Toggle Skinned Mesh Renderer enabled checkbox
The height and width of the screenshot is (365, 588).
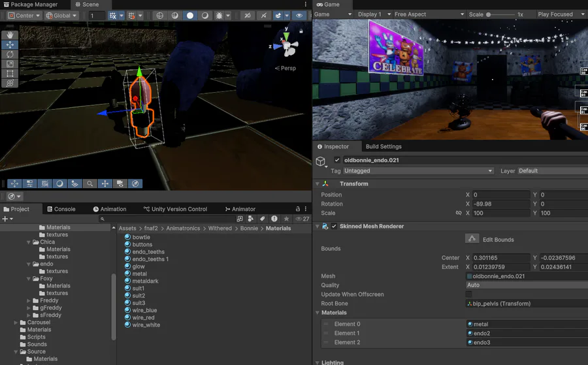(x=334, y=227)
